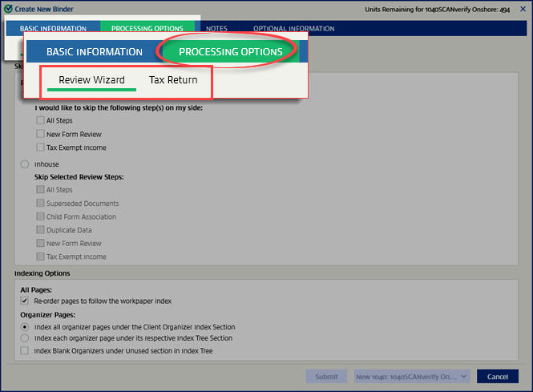Tick New Form Review under Skip Selected Review Steps
This screenshot has width=533, height=392.
coord(40,243)
